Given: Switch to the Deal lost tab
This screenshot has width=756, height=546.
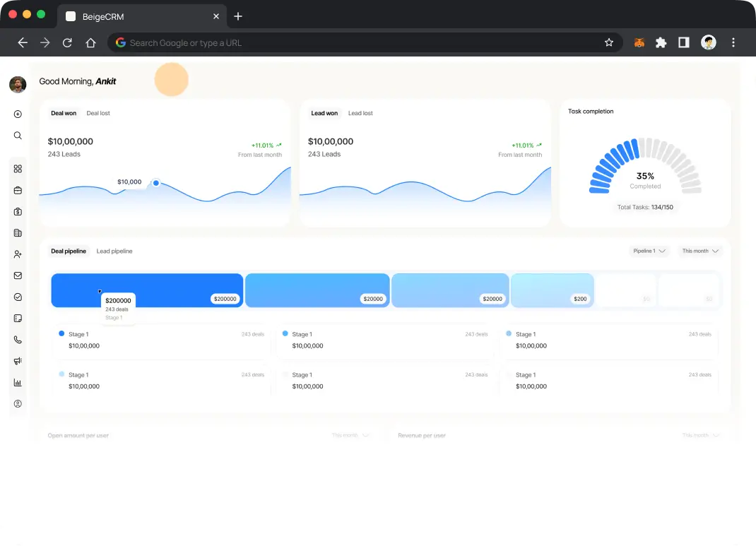Looking at the screenshot, I should (x=98, y=113).
